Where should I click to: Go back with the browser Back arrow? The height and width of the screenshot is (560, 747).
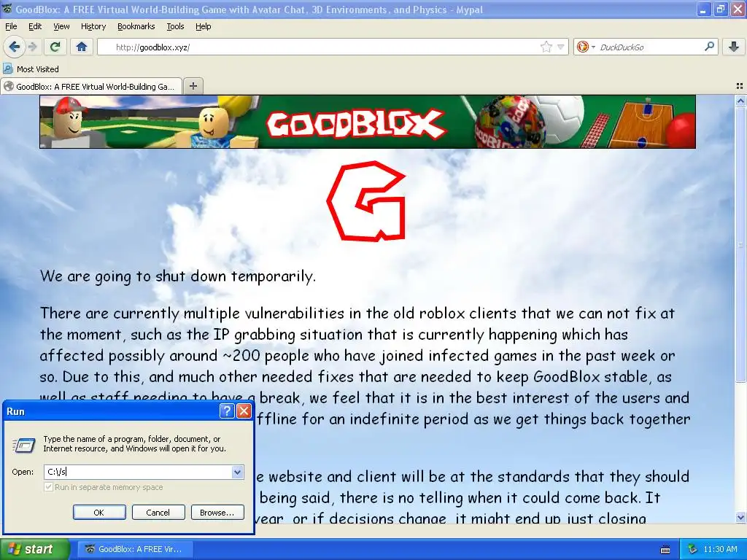click(x=14, y=47)
